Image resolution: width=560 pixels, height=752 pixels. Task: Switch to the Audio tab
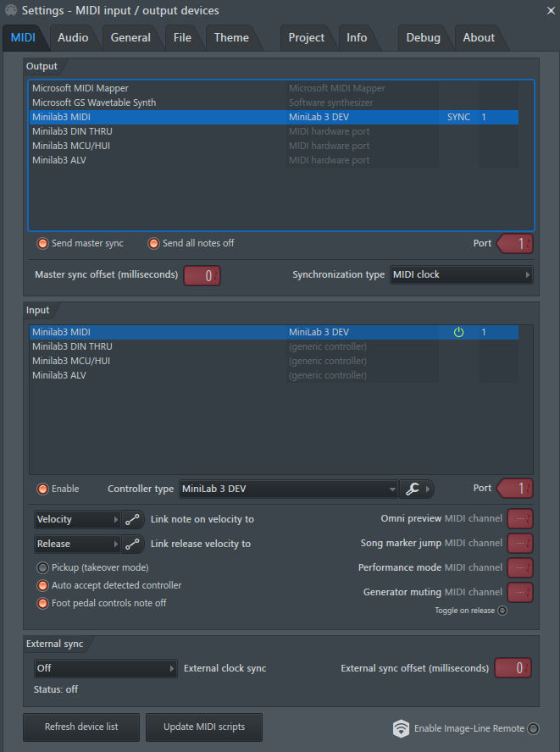click(73, 37)
